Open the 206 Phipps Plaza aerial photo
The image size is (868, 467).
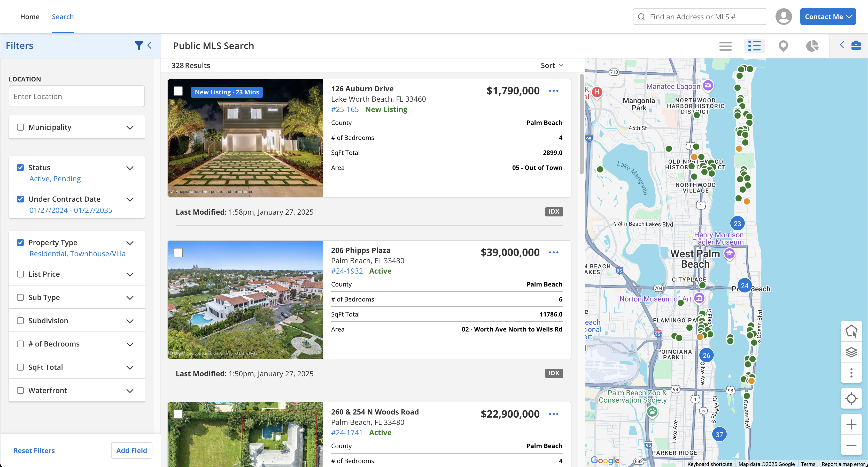coord(245,299)
